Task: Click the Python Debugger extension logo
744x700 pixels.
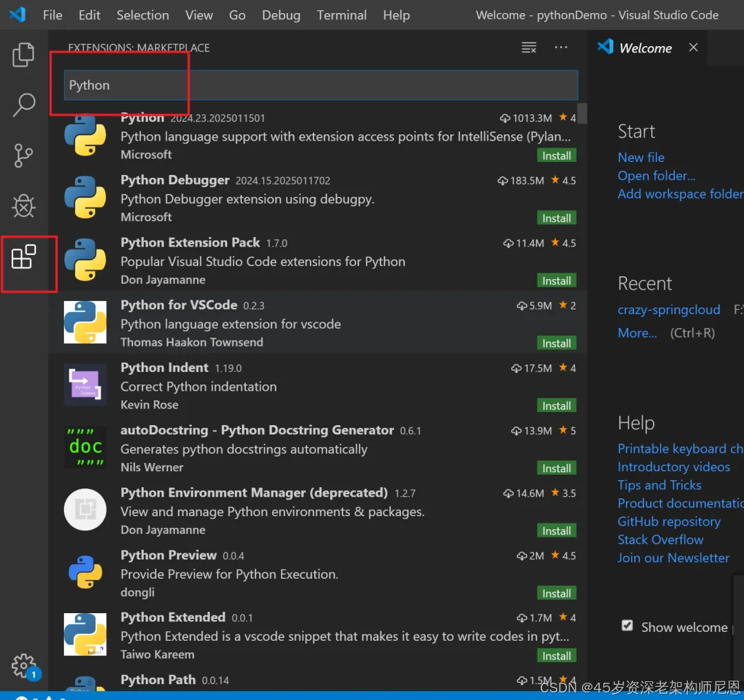Action: tap(85, 197)
